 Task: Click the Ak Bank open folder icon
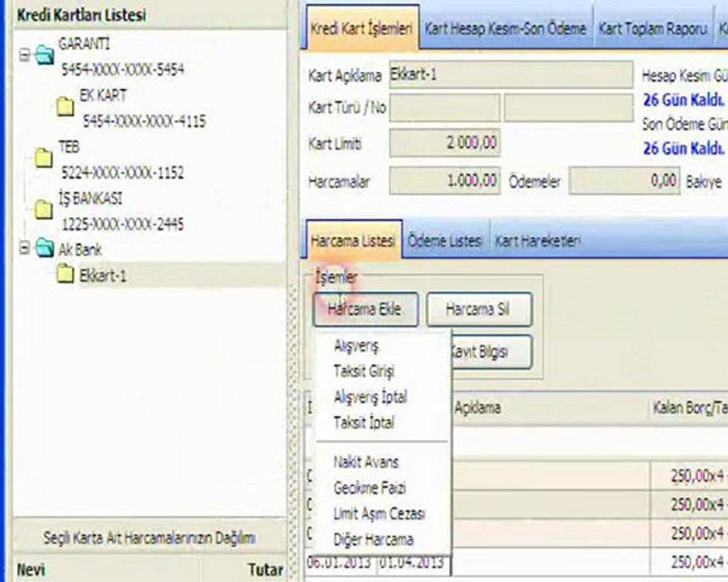(44, 248)
